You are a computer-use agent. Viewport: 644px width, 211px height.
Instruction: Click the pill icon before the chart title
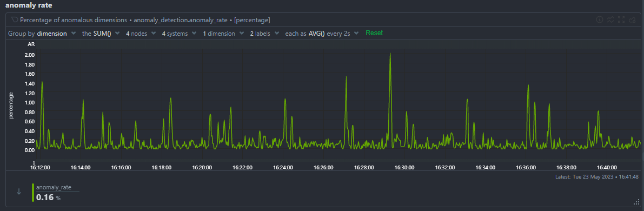15,19
